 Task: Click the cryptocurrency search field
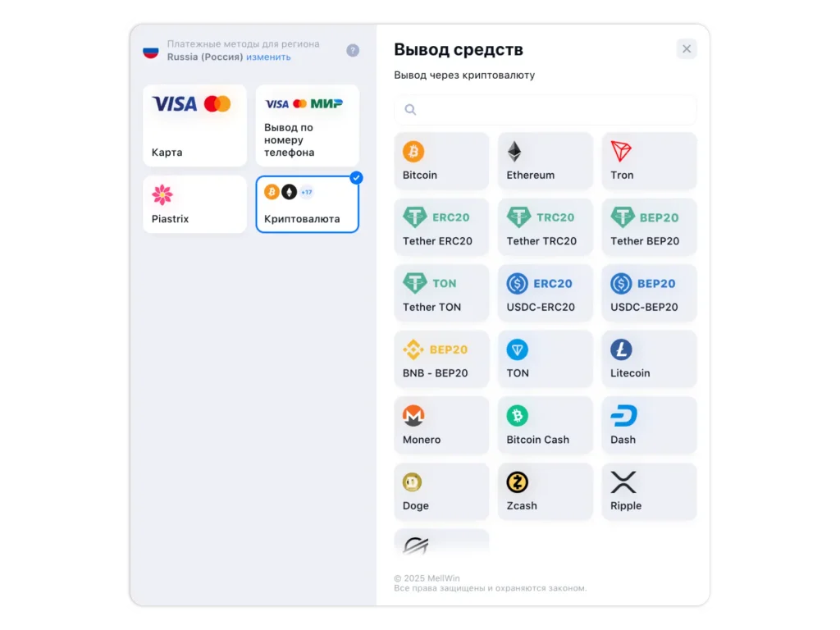pos(546,110)
